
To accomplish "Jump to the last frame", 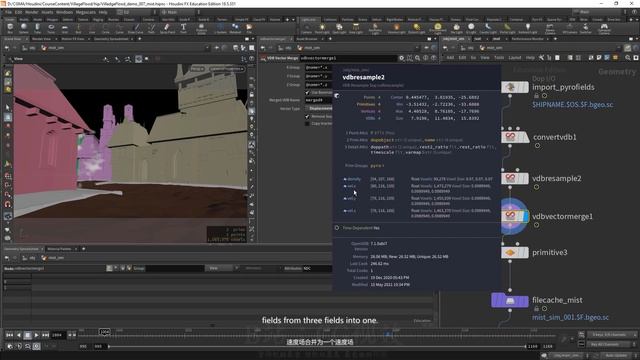I will [45, 335].
